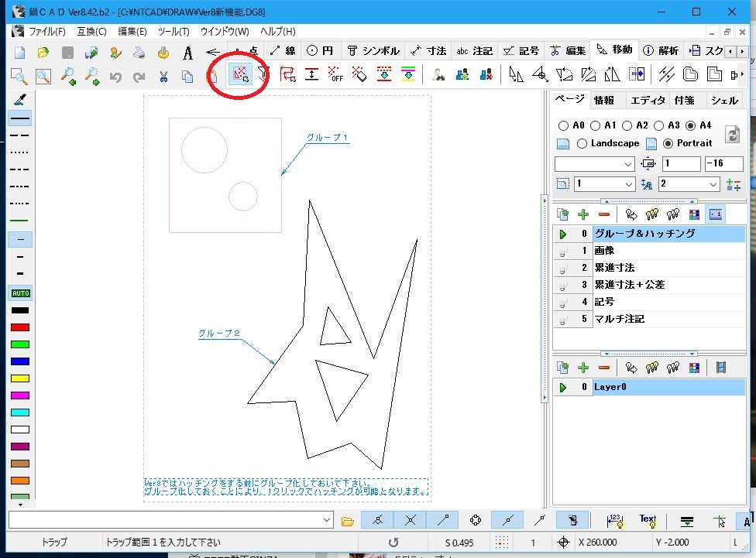This screenshot has height=558, width=756.
Task: Open ヘルプ(H) menu
Action: tap(278, 32)
